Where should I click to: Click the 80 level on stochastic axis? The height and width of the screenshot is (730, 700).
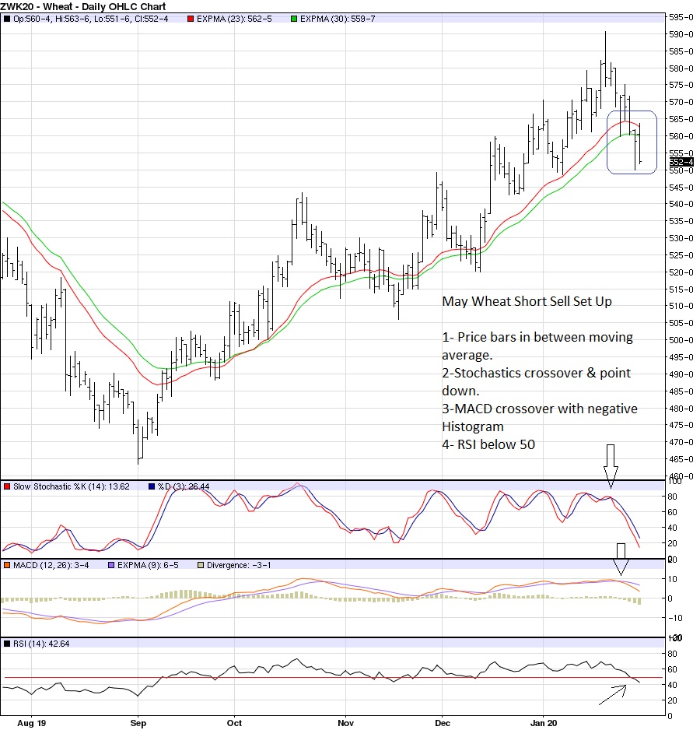pos(672,497)
